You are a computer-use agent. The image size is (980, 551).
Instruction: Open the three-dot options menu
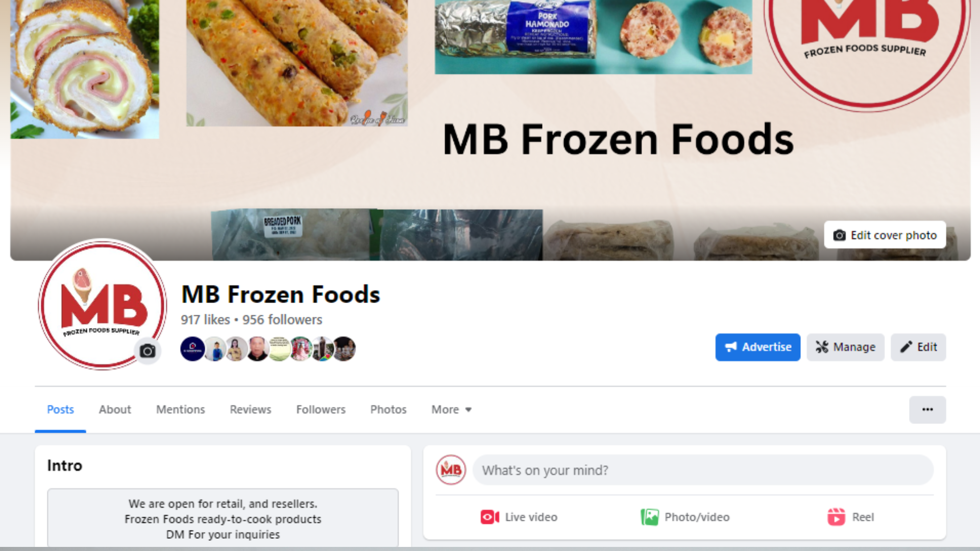(927, 410)
